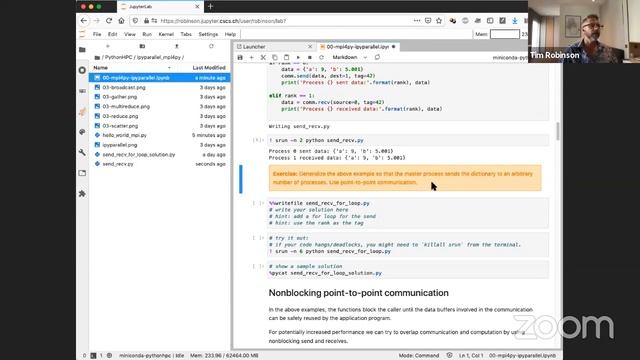This screenshot has width=640, height=360.
Task: Insert a cell below with plus icon
Action: (251, 58)
